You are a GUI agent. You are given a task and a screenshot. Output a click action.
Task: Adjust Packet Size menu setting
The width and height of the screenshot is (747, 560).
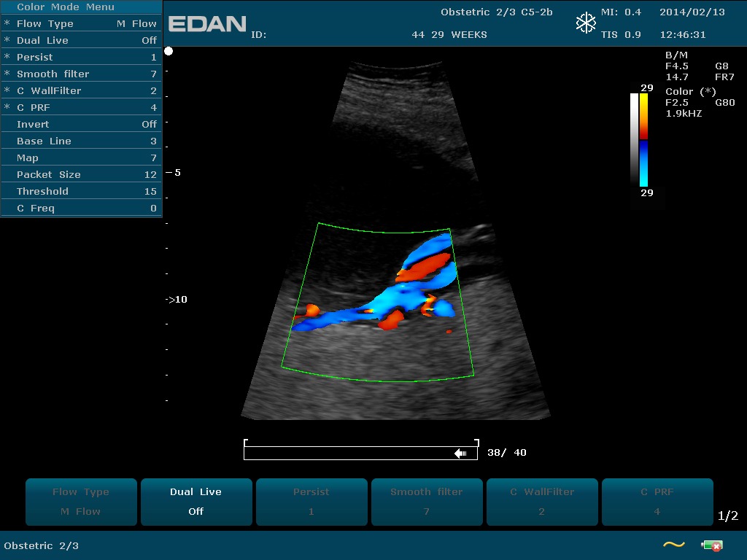[80, 174]
